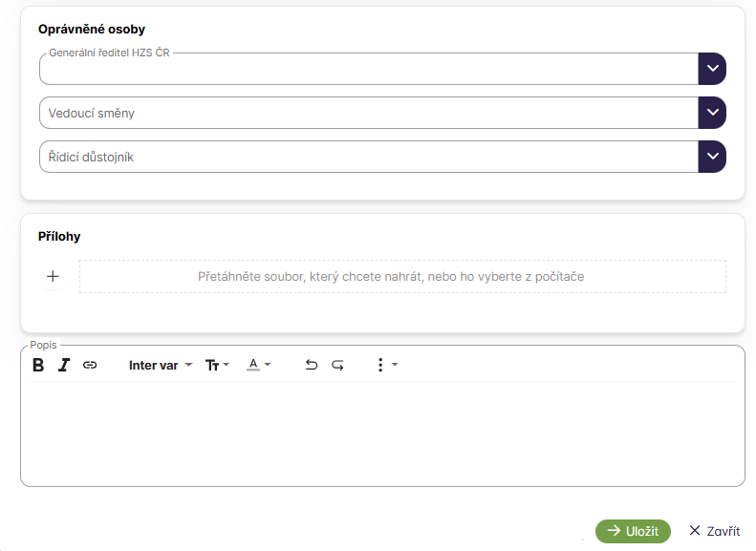The image size is (756, 551).
Task: Click the plus icon to add attachment
Action: tap(53, 276)
